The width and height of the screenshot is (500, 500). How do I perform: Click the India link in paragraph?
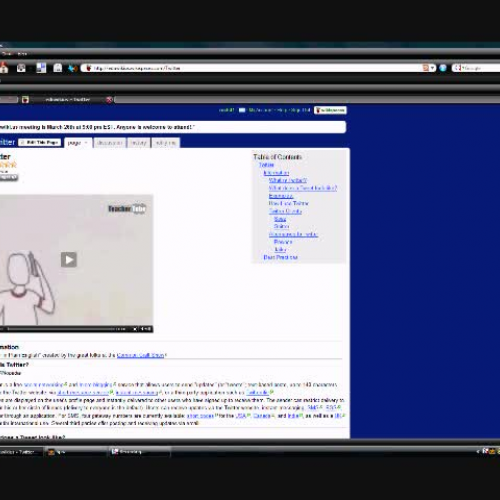(293, 416)
